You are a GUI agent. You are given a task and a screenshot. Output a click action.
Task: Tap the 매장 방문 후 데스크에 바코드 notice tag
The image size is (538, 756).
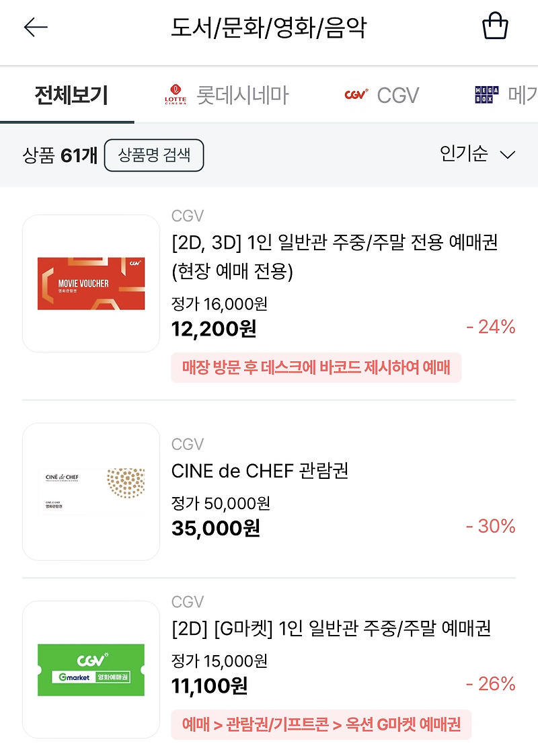(x=316, y=367)
